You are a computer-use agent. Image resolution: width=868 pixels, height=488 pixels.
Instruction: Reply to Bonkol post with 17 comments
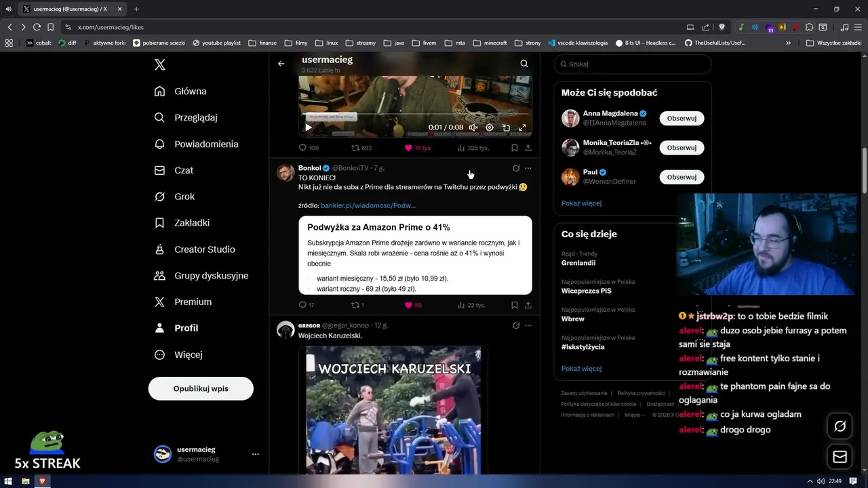[307, 305]
